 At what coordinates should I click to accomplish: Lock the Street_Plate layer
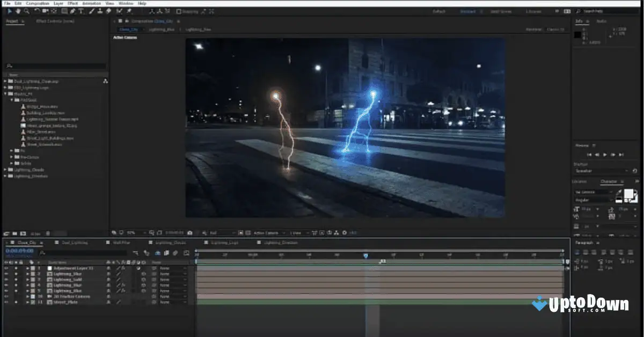click(20, 302)
